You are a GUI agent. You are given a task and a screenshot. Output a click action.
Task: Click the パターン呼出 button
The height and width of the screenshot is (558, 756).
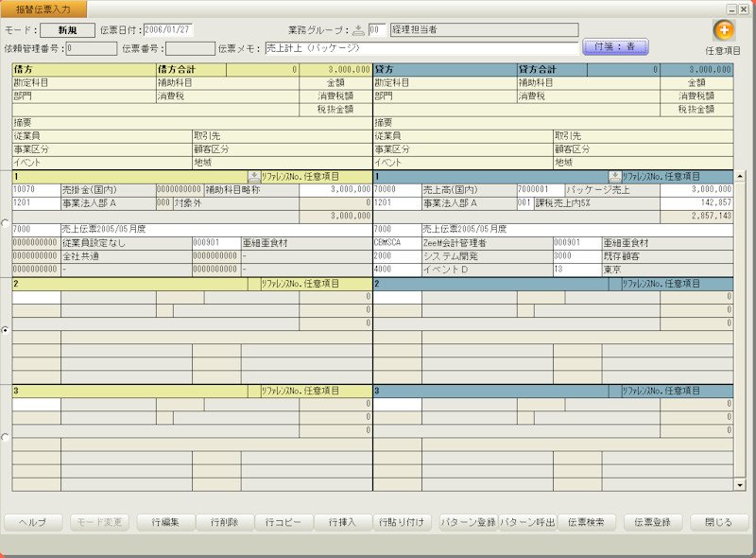coord(527,522)
